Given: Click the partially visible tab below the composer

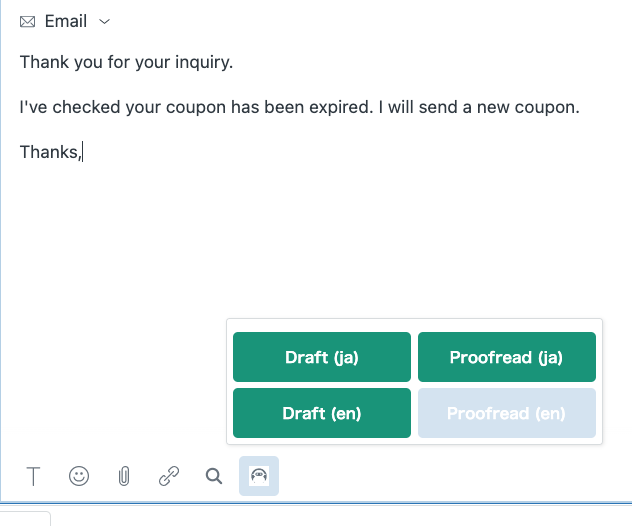Looking at the screenshot, I should (x=25, y=519).
